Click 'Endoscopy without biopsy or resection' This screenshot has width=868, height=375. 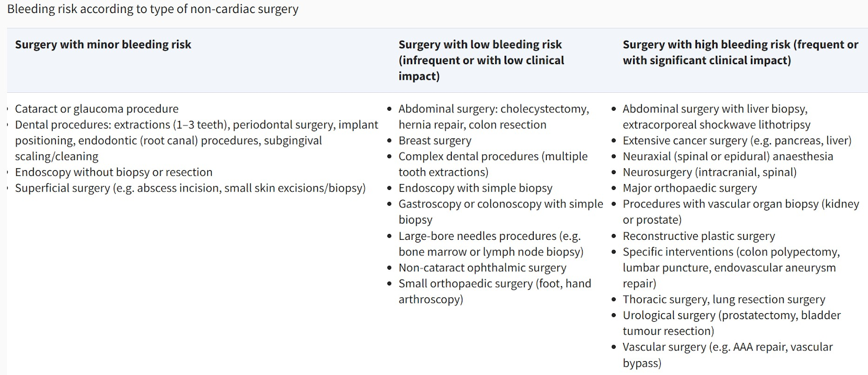click(114, 172)
